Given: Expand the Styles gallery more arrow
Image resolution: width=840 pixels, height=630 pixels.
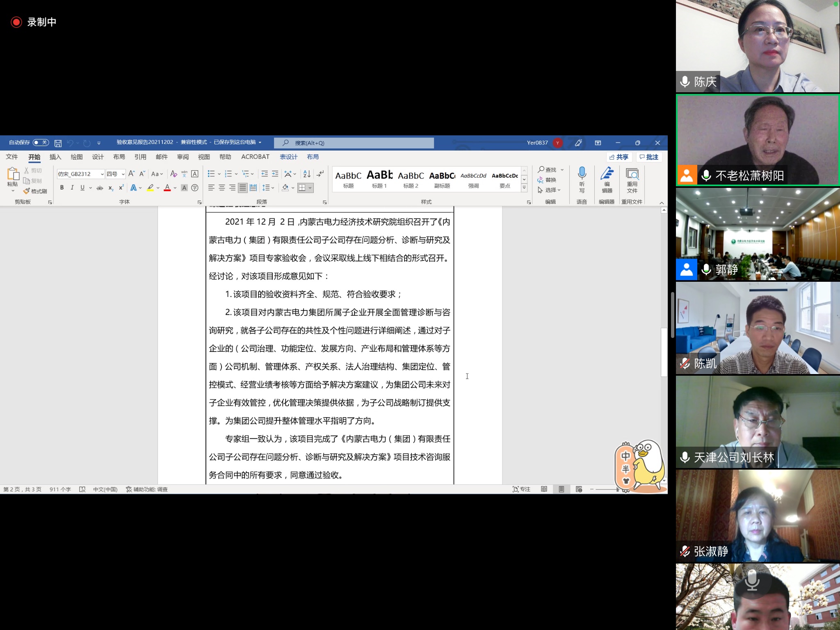Looking at the screenshot, I should coord(524,188).
